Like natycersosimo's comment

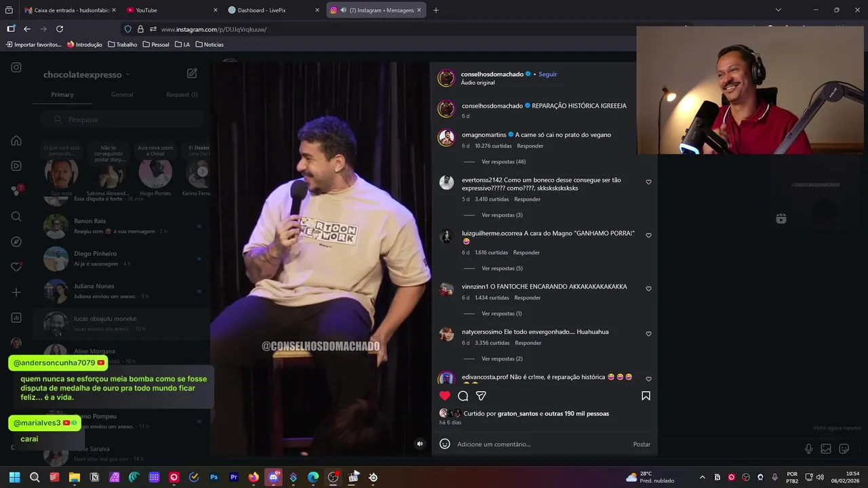coord(648,334)
